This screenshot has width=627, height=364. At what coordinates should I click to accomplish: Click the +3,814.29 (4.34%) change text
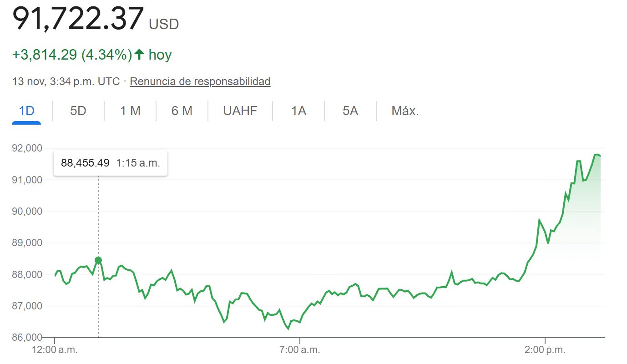click(x=72, y=55)
